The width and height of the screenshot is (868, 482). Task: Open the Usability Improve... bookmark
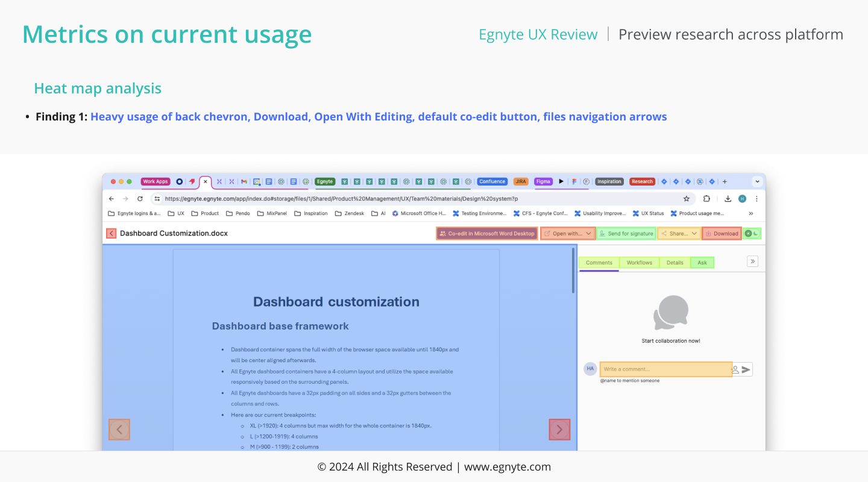(x=600, y=213)
